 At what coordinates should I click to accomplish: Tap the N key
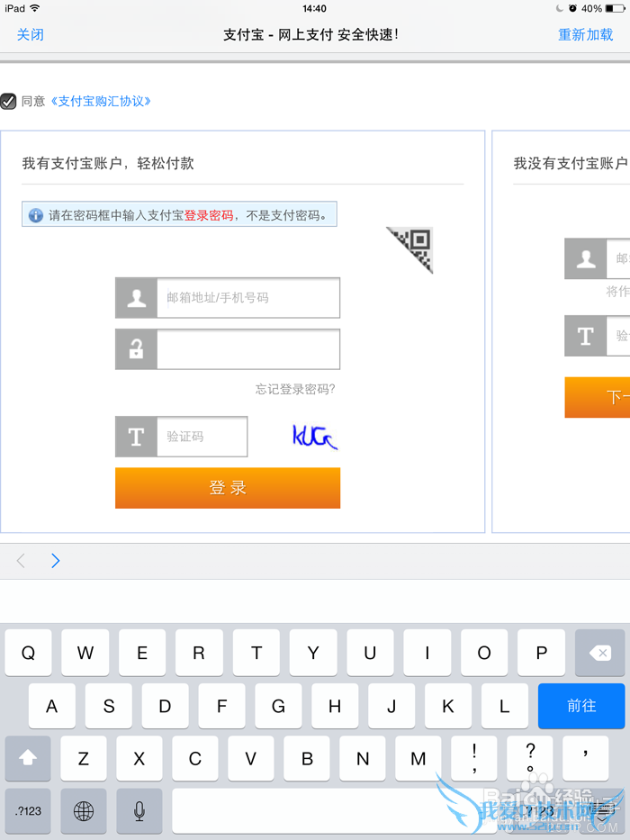point(363,758)
